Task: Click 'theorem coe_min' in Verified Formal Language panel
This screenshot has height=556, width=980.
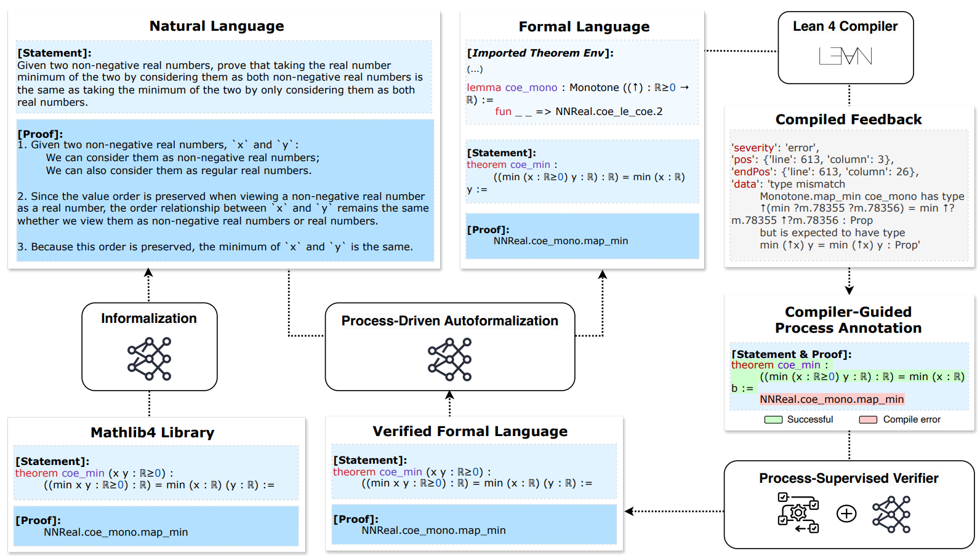Action: [377, 472]
